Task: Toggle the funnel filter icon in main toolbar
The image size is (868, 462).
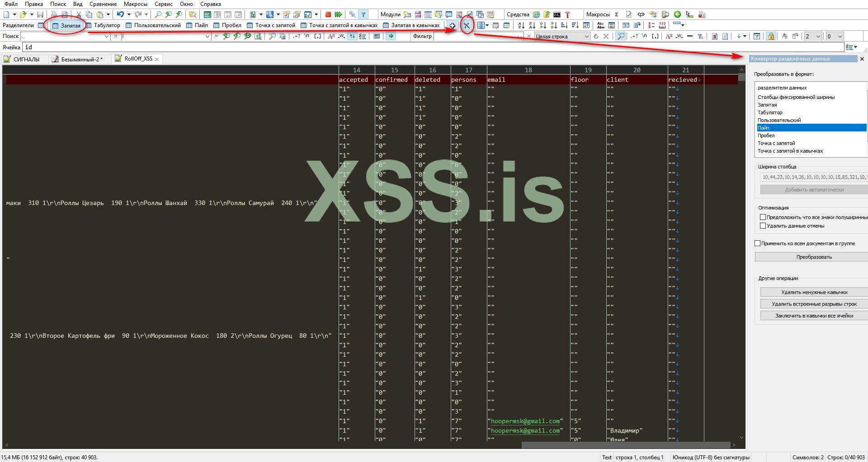Action: [363, 14]
